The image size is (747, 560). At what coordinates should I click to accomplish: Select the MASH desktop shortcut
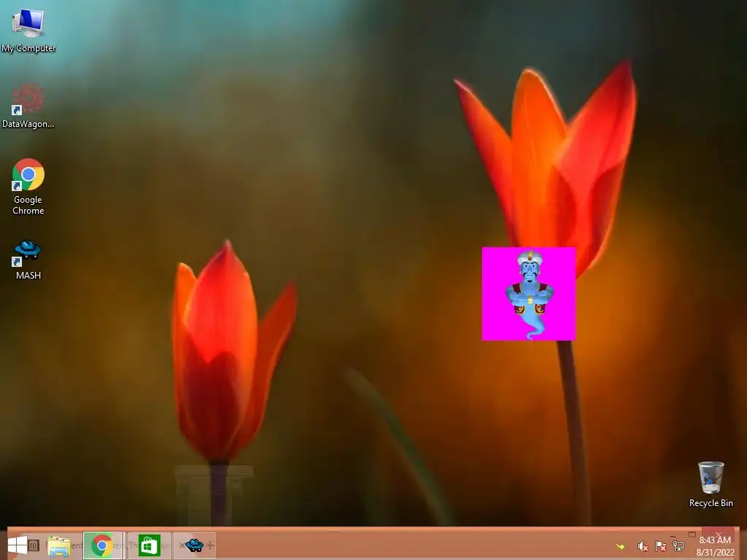(28, 260)
